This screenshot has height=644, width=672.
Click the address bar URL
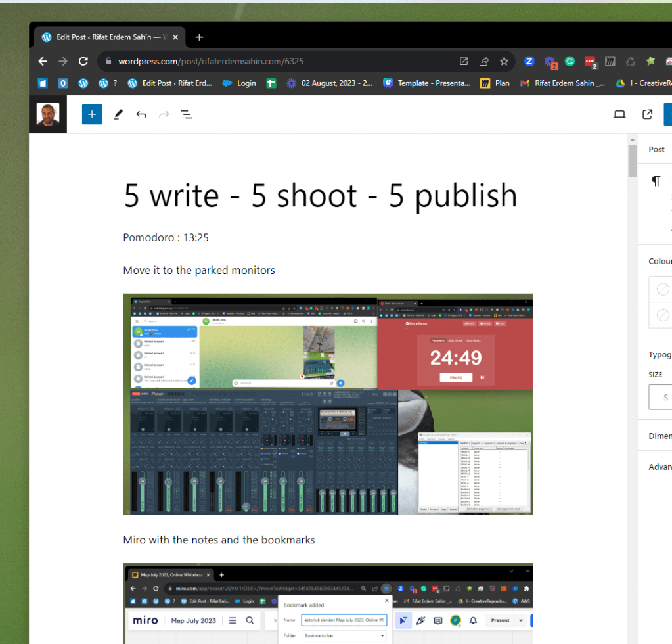(x=211, y=61)
